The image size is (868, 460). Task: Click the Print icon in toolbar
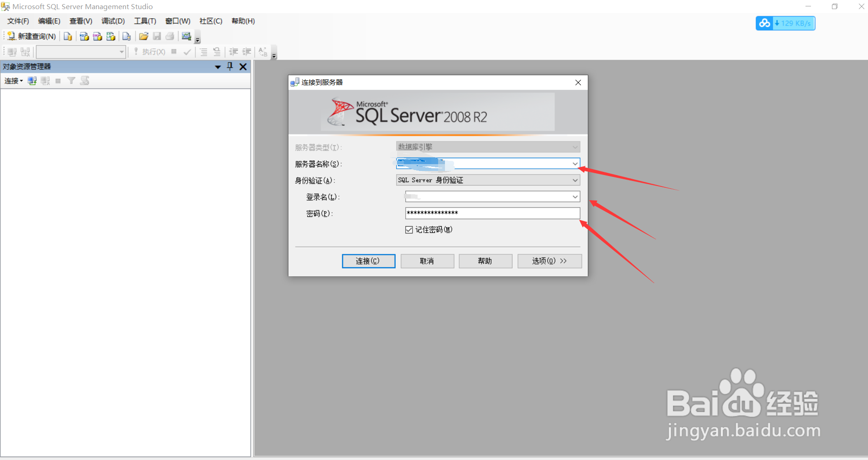tap(170, 36)
